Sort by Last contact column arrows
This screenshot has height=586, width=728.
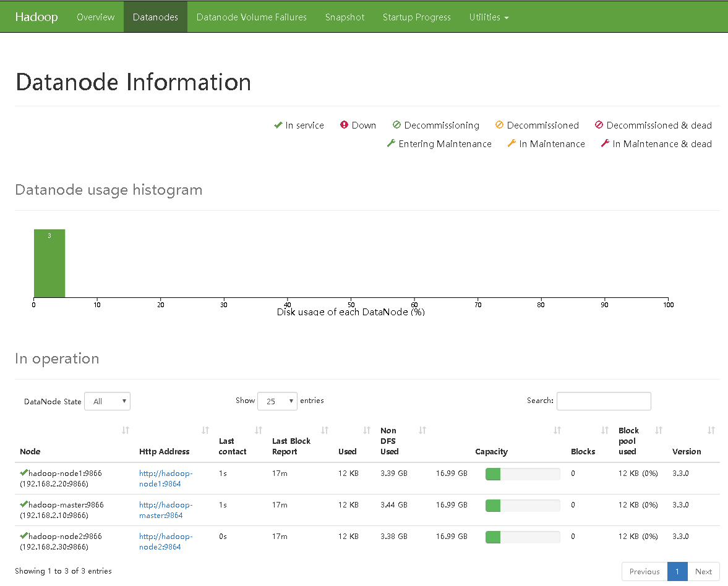click(x=259, y=431)
